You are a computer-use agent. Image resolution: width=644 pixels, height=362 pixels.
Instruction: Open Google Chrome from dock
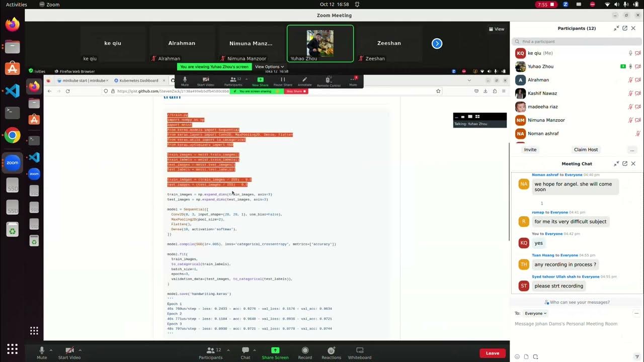[x=13, y=135]
